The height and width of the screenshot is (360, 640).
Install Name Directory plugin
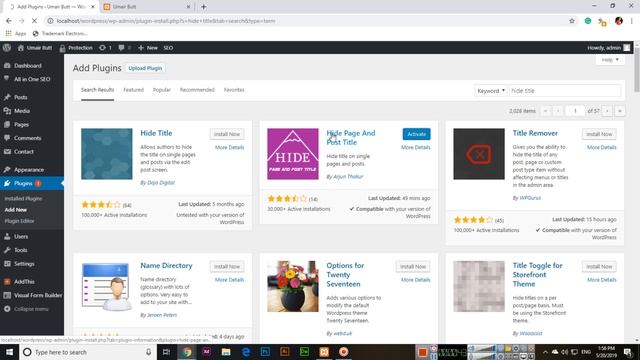pyautogui.click(x=227, y=267)
